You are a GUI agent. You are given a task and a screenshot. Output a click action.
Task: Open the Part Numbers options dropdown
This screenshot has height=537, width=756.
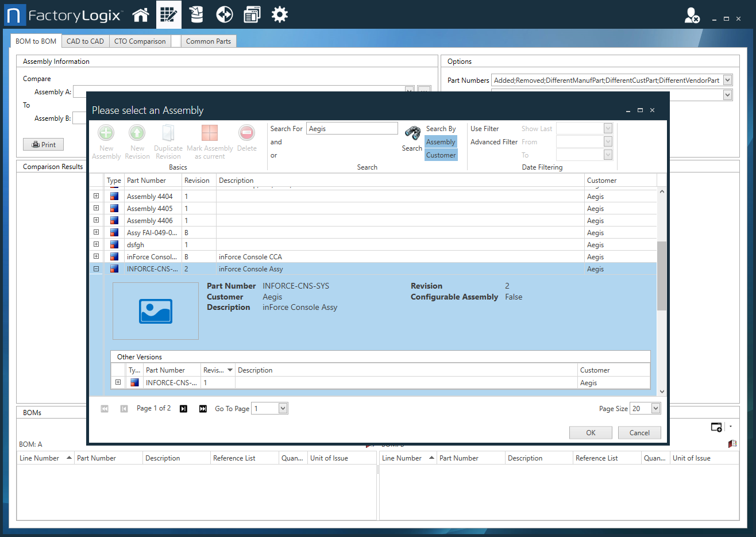[727, 80]
